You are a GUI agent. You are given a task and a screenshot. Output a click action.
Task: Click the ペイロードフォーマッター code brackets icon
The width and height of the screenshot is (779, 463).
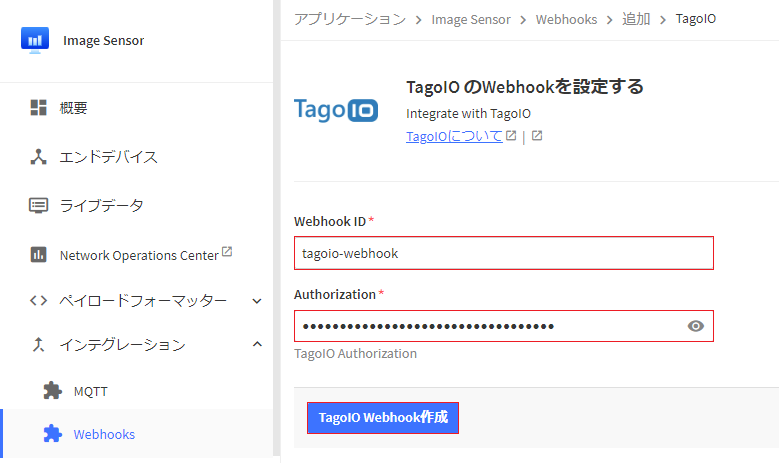(x=38, y=300)
